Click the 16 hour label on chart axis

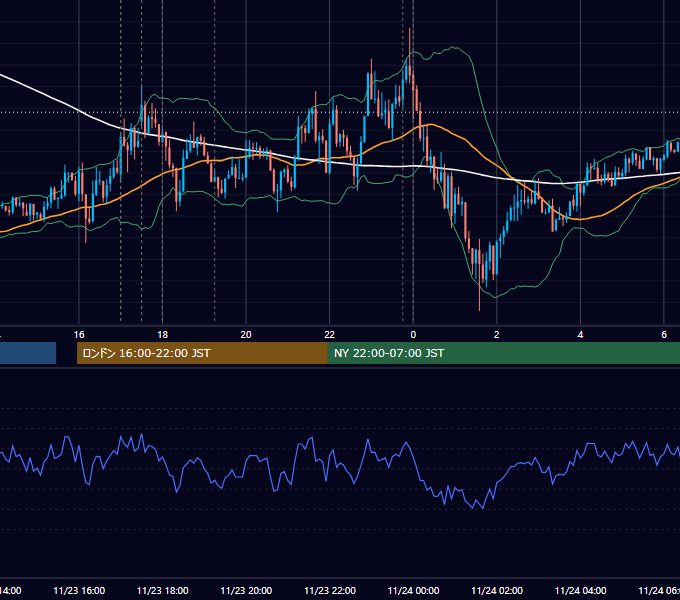(x=79, y=335)
